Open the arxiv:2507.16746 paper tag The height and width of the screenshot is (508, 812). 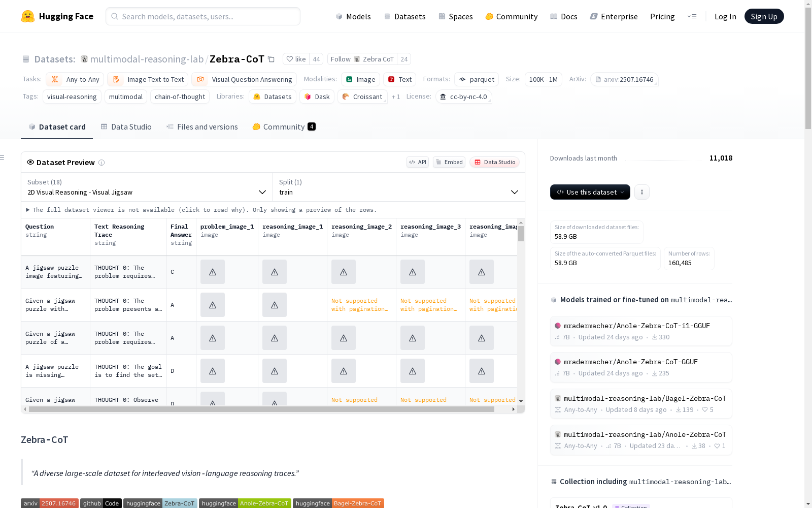624,79
